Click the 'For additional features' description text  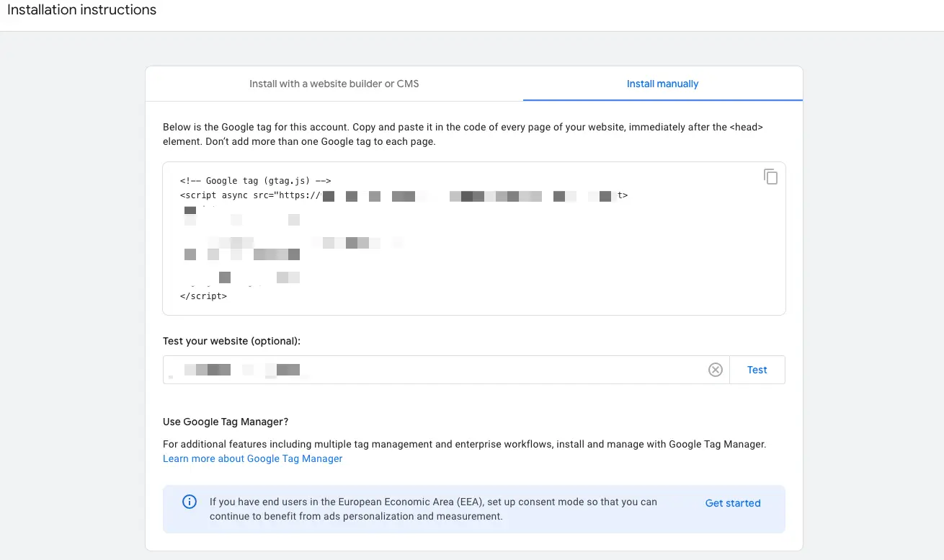(x=465, y=444)
